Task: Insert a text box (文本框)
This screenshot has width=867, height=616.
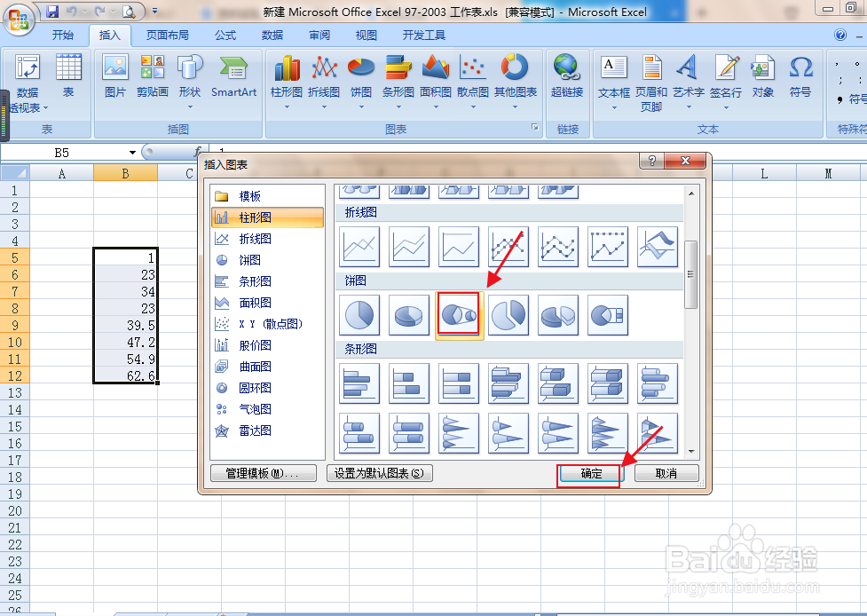Action: [x=614, y=82]
